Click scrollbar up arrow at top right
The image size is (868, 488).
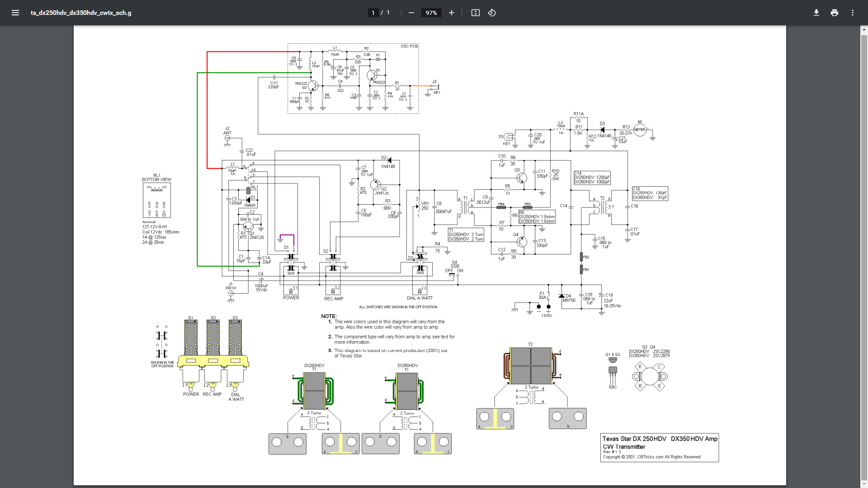point(864,30)
